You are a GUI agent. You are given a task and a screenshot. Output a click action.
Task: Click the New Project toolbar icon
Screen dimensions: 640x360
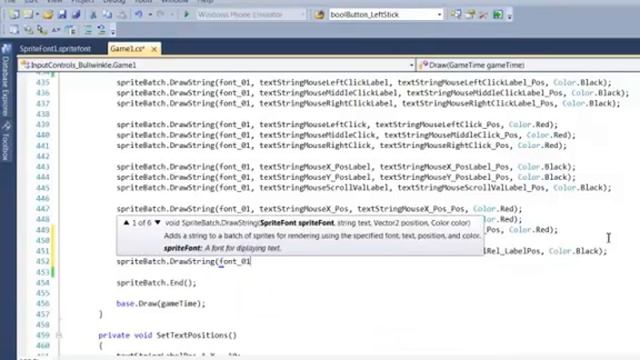coord(13,15)
